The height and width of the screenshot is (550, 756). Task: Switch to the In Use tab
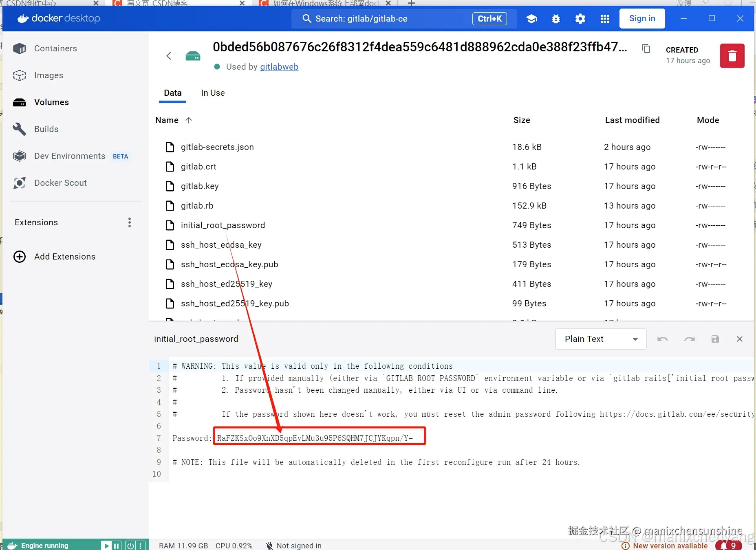(x=213, y=93)
